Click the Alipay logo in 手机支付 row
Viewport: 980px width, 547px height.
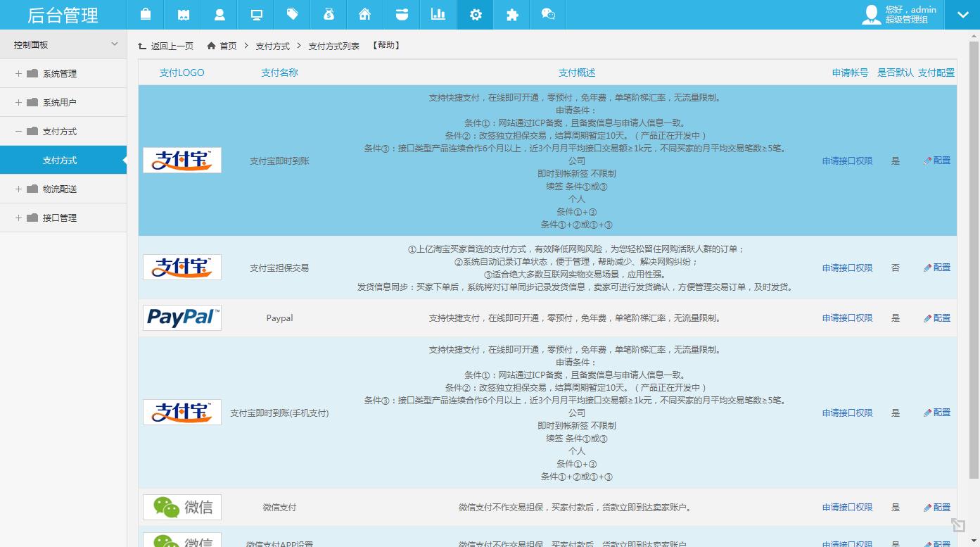point(182,413)
